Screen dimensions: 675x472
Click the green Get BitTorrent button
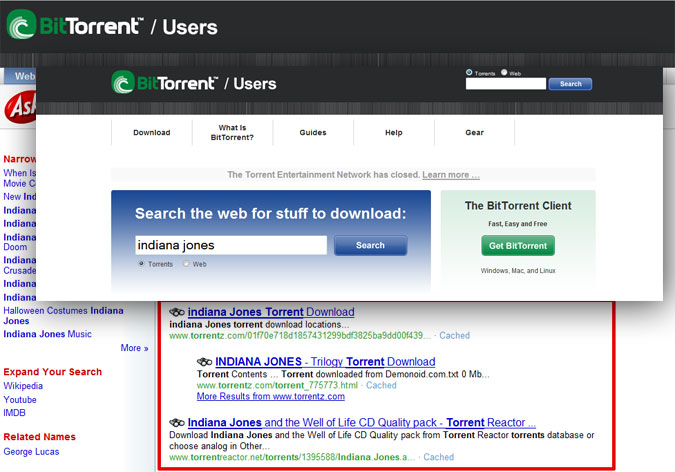coord(518,246)
